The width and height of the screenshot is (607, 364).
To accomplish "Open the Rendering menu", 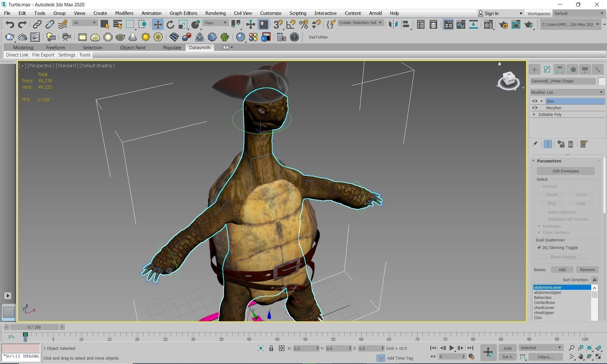I will 215,13.
